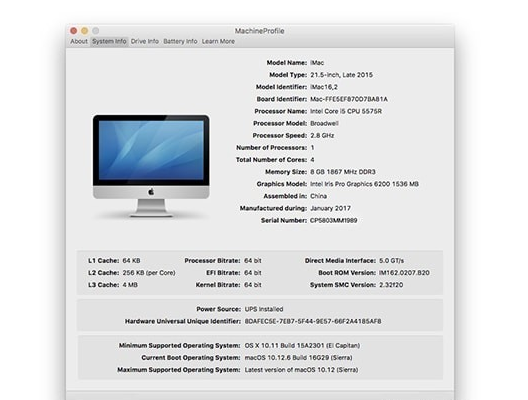Screen dimensions: 528x400
Task: Select the L1 Cache 64 KB value
Action: pos(131,261)
